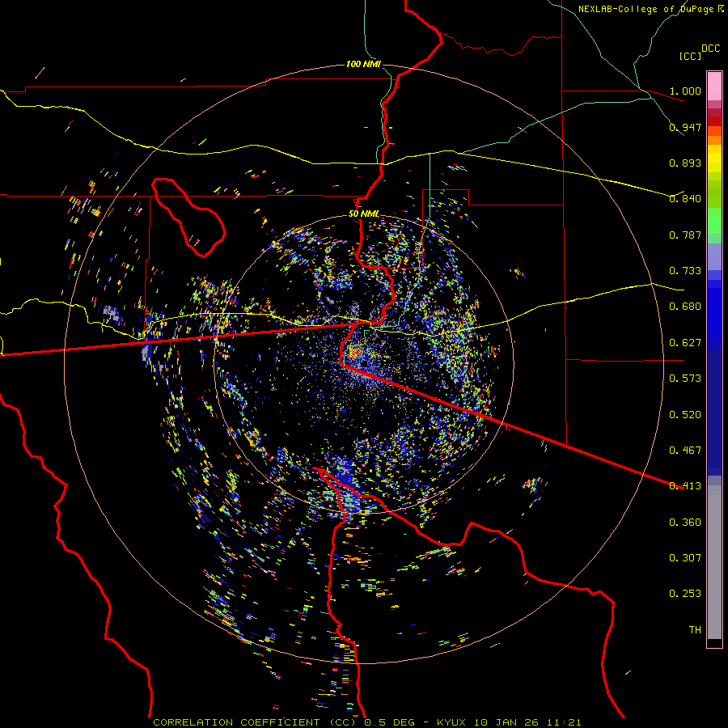Select the 0.467 legend value
Screen dimensions: 728x728
[685, 451]
